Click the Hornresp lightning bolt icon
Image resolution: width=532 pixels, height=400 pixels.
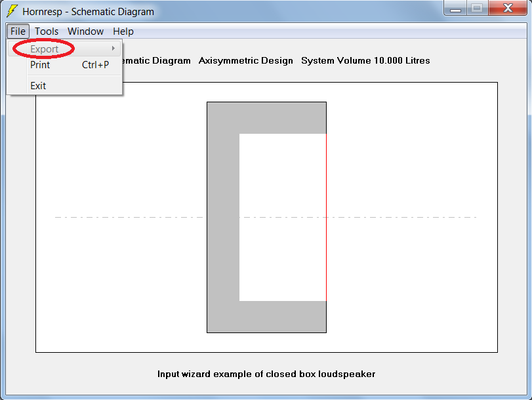click(12, 11)
